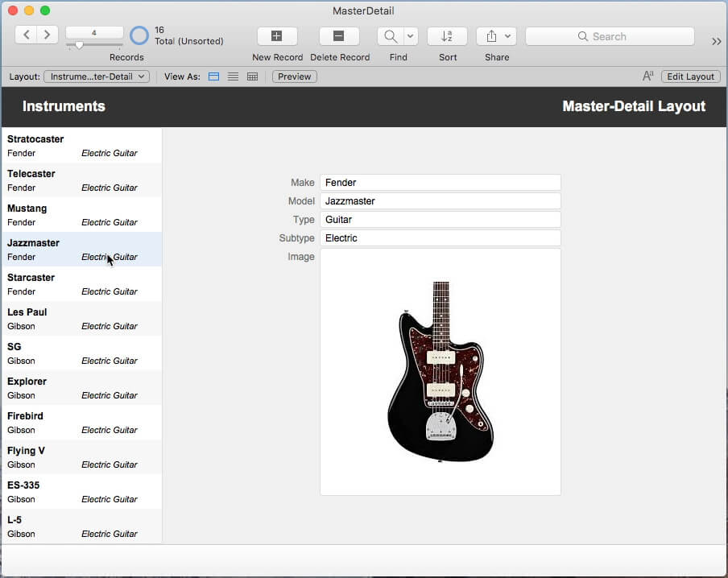
Task: Switch to View As List
Action: coord(233,76)
